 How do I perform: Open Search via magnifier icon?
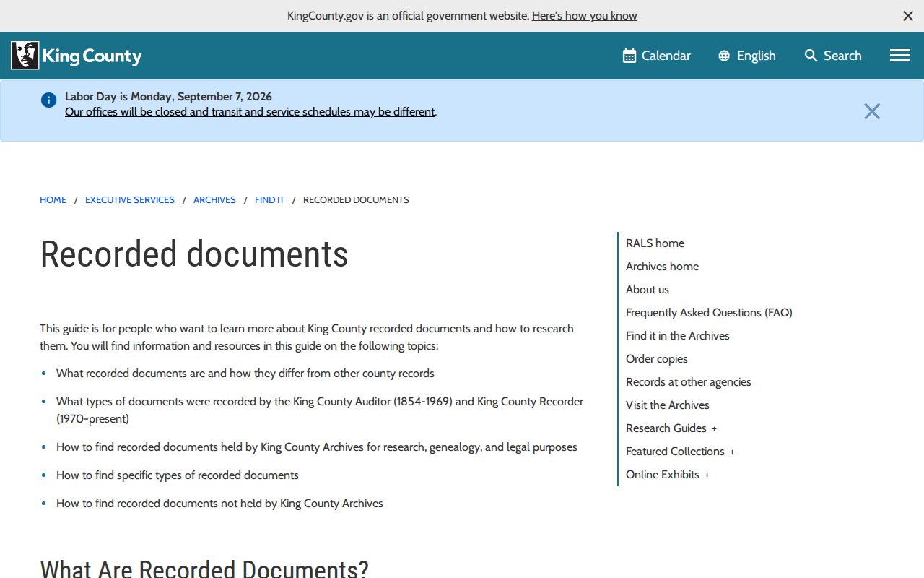(833, 56)
